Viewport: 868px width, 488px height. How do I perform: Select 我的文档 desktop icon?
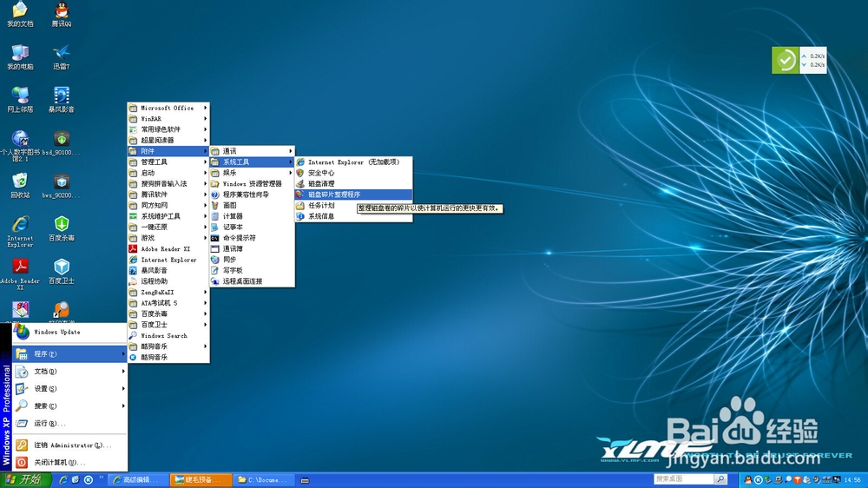(20, 15)
